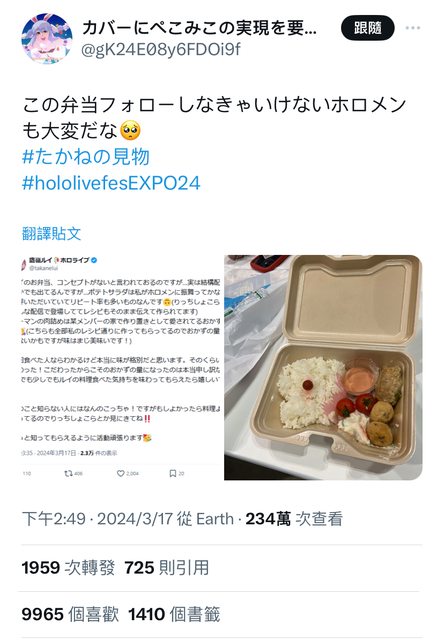
Task: Open the poster's bunny-girl profile avatar
Action: pos(47,38)
